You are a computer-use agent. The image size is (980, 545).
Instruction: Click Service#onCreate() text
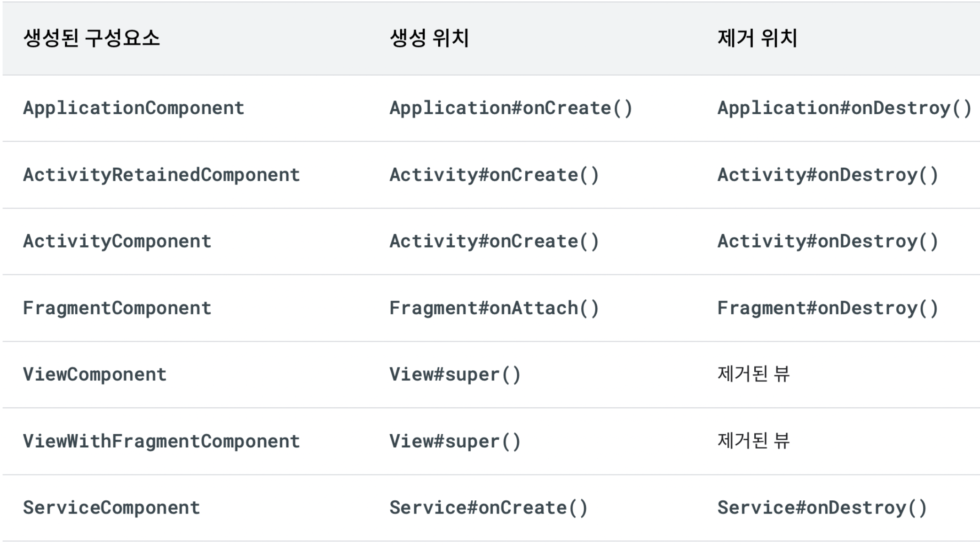488,508
